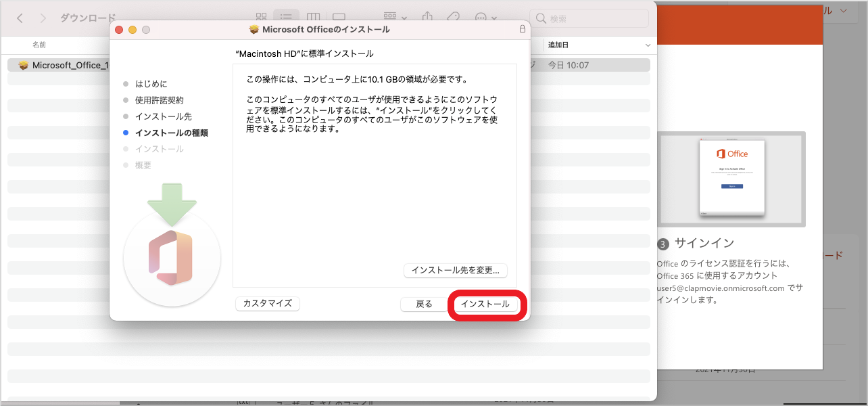The height and width of the screenshot is (406, 868).
Task: Open the Finder more actions (ellipsis) menu
Action: tap(486, 18)
